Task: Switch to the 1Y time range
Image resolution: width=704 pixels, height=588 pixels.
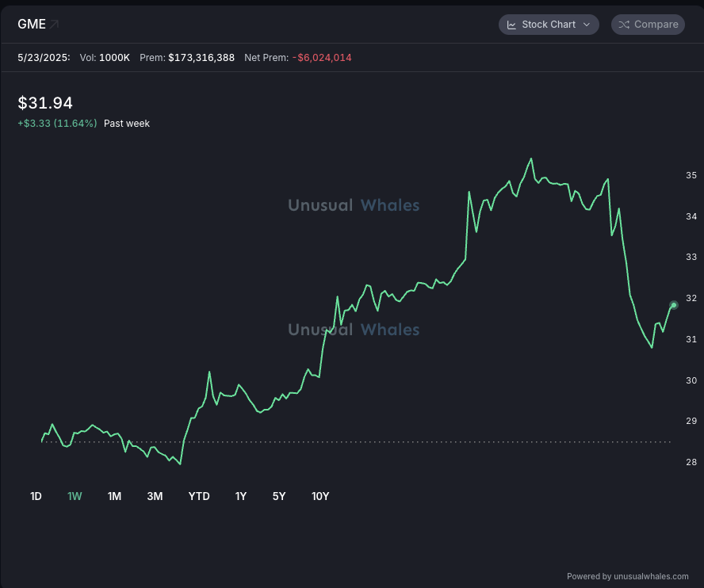Action: click(241, 496)
